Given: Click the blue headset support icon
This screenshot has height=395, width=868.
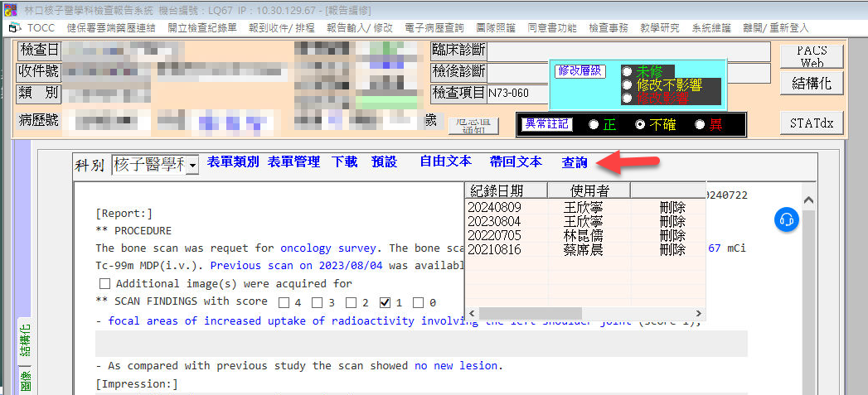Looking at the screenshot, I should tap(786, 219).
